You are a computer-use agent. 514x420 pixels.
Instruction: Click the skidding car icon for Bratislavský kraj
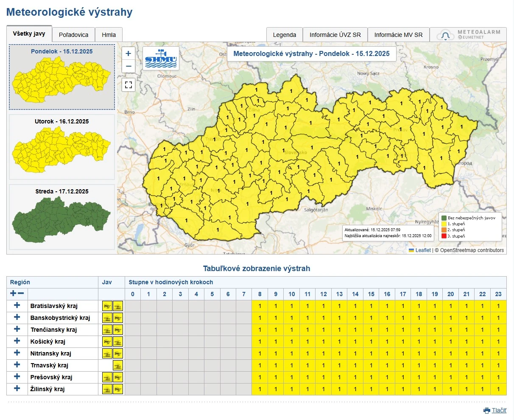coord(107,306)
